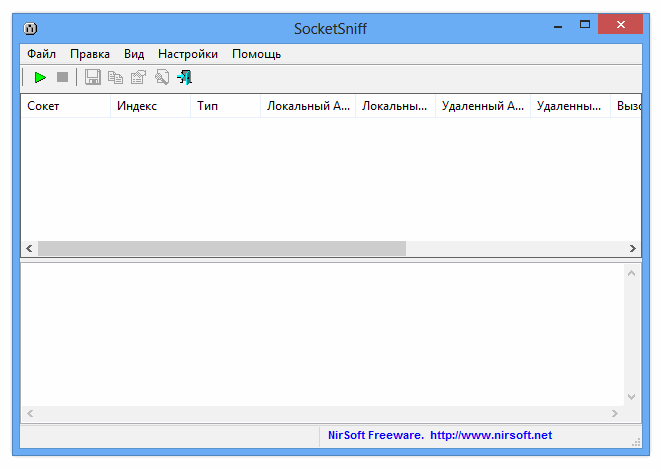Click the Copy selected items icon

(115, 77)
